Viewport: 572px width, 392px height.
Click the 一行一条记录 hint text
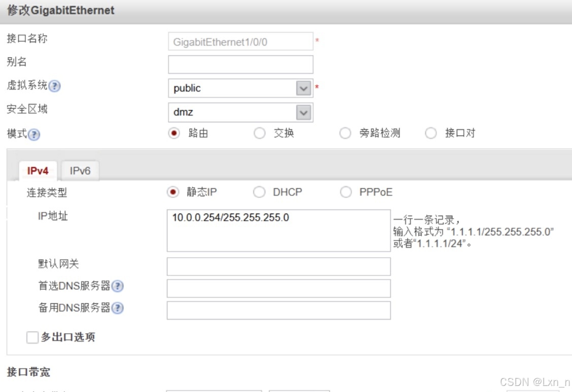pos(426,220)
